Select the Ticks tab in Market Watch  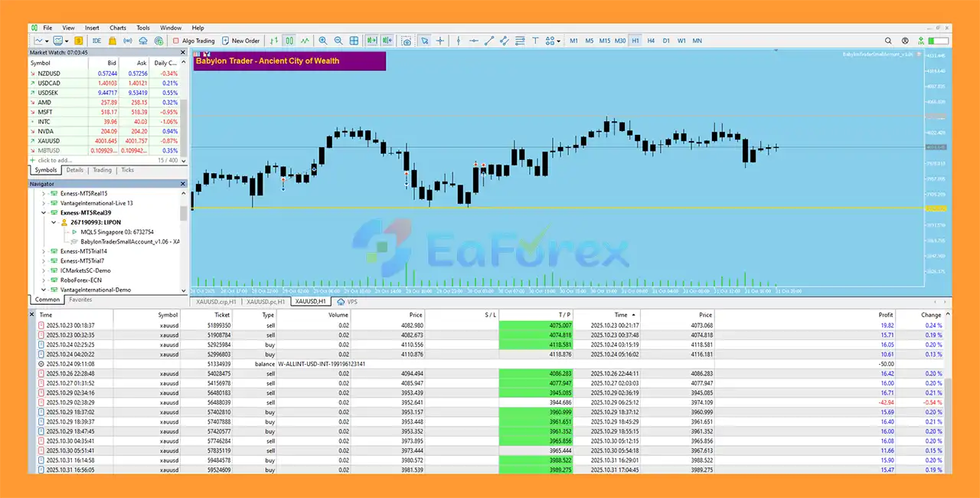click(127, 170)
